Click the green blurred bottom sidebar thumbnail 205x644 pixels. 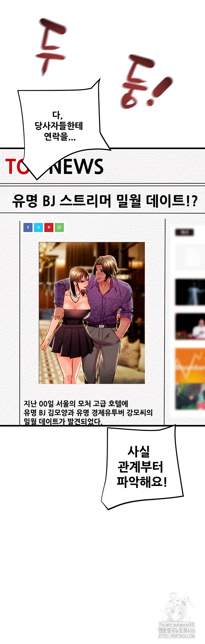190,396
